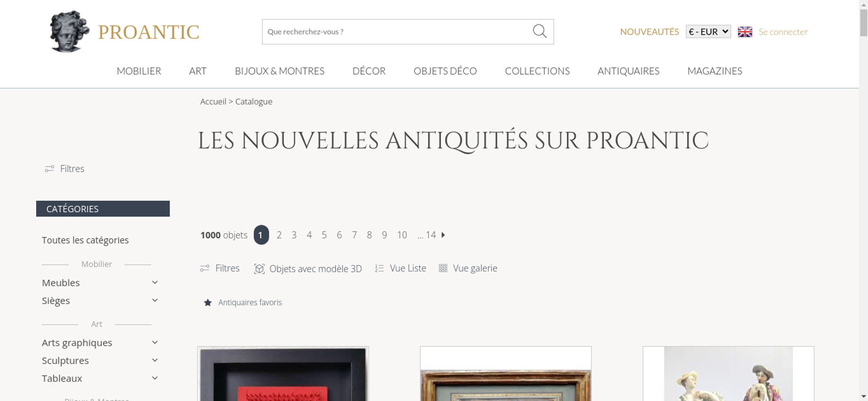Open the MOBILIER menu
The height and width of the screenshot is (401, 868).
[x=139, y=71]
